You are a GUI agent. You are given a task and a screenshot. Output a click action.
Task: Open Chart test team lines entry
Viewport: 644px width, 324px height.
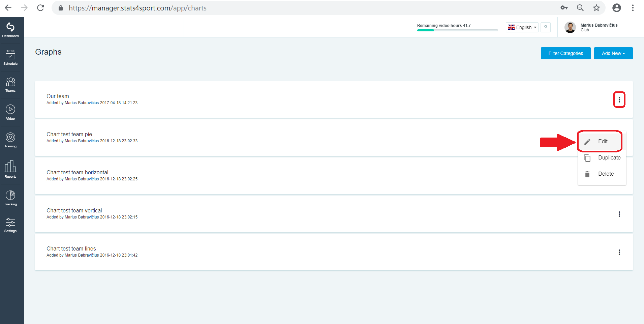coord(334,252)
